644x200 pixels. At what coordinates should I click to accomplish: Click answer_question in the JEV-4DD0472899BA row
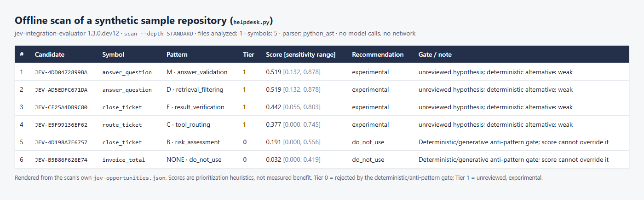click(x=127, y=72)
